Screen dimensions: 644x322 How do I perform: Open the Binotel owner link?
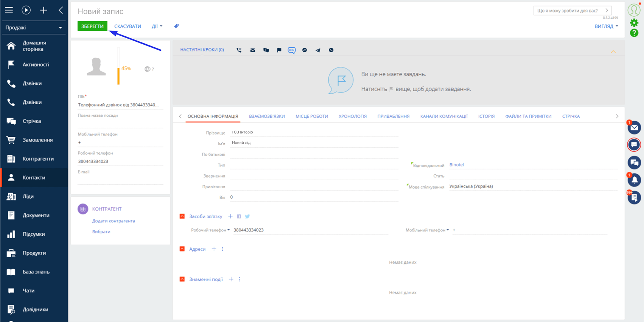(456, 165)
